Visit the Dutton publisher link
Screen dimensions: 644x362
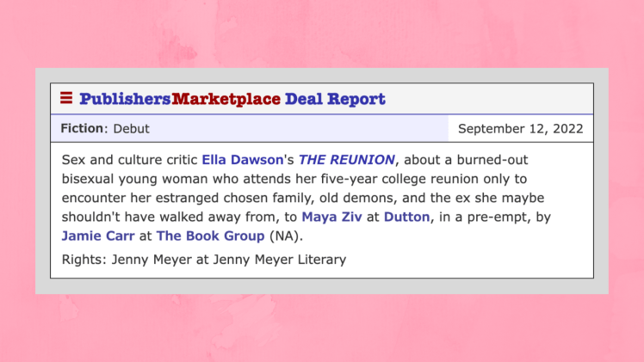(x=406, y=217)
